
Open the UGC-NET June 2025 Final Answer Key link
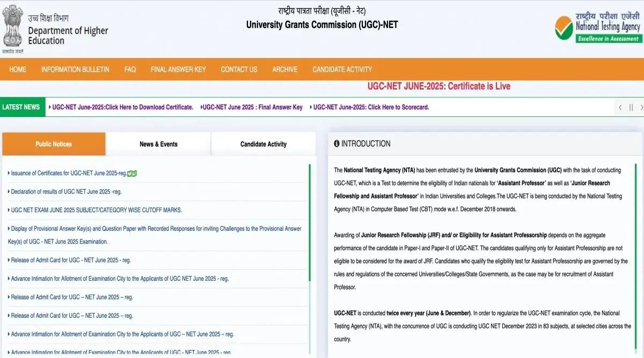pyautogui.click(x=251, y=107)
